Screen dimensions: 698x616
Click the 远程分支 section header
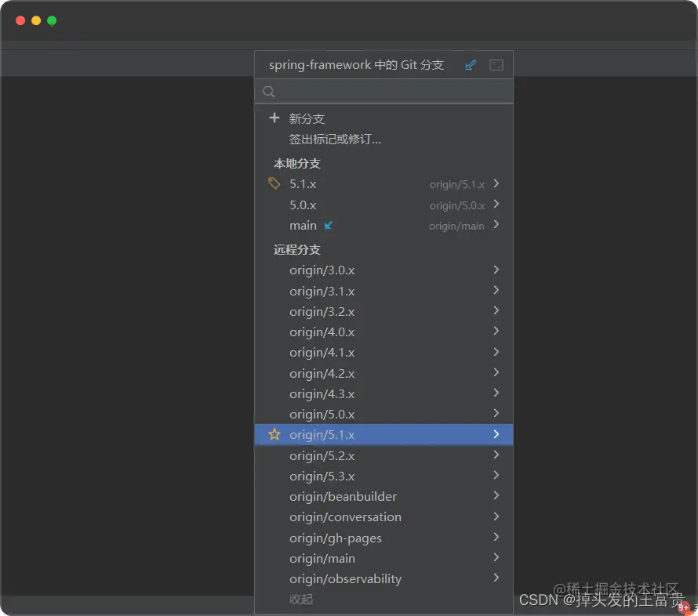point(297,250)
